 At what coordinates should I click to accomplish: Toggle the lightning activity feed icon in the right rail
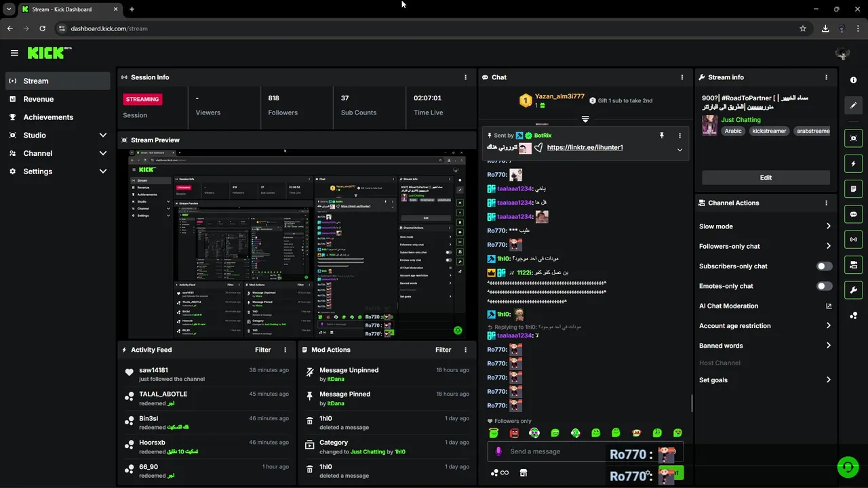coord(853,163)
